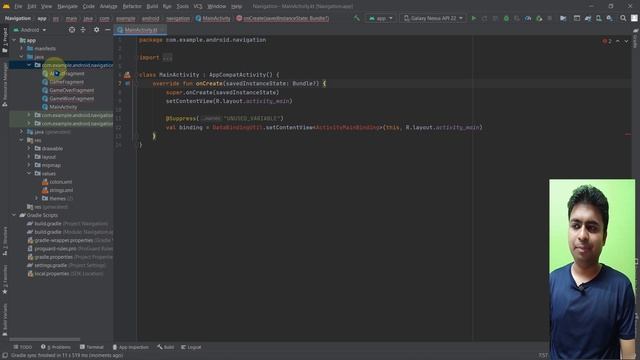
Task: Open the project panel settings gear
Action: point(96,30)
